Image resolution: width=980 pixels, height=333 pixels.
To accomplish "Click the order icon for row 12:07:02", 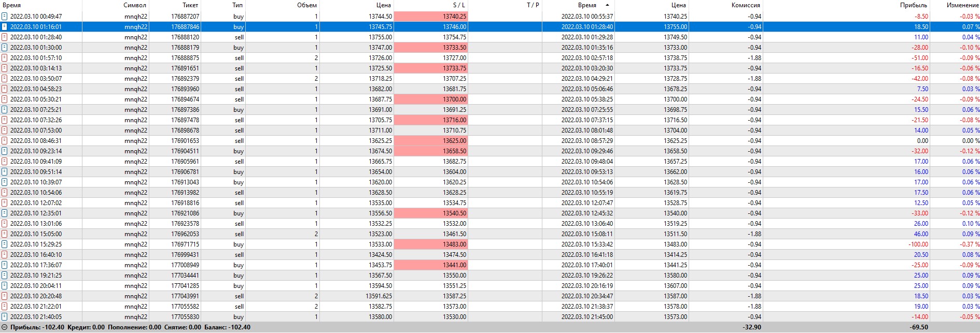I will tap(5, 203).
